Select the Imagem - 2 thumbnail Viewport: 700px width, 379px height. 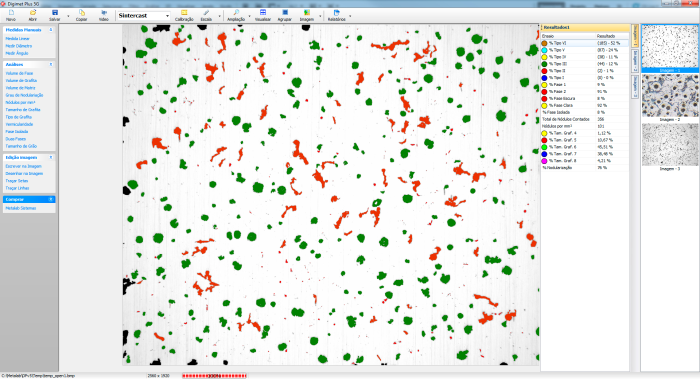(670, 96)
